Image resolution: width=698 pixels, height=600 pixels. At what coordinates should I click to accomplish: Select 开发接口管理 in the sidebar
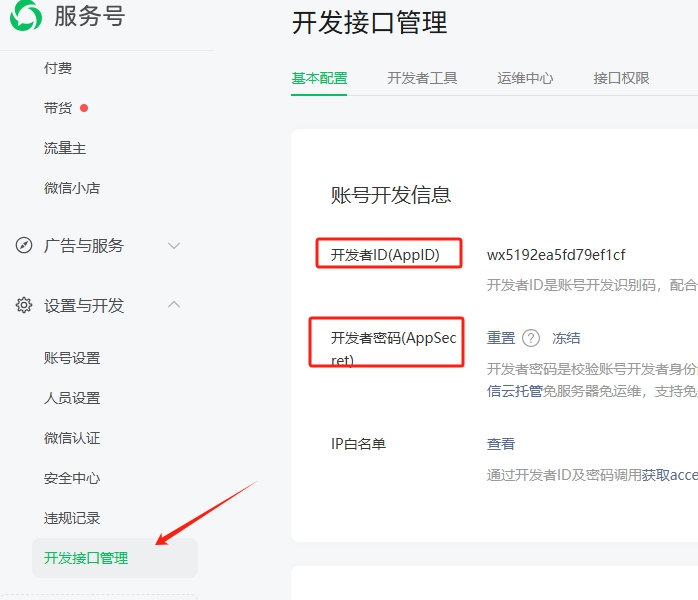115,558
